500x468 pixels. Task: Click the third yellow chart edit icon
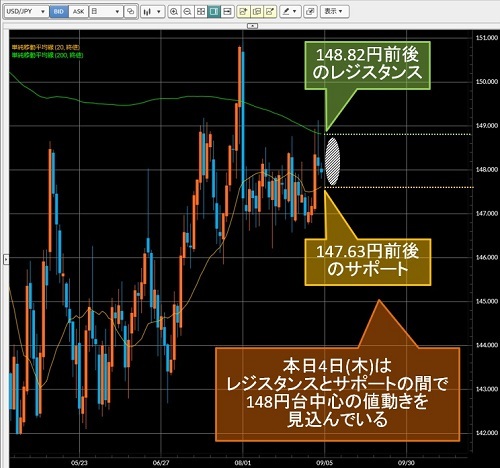[270, 12]
